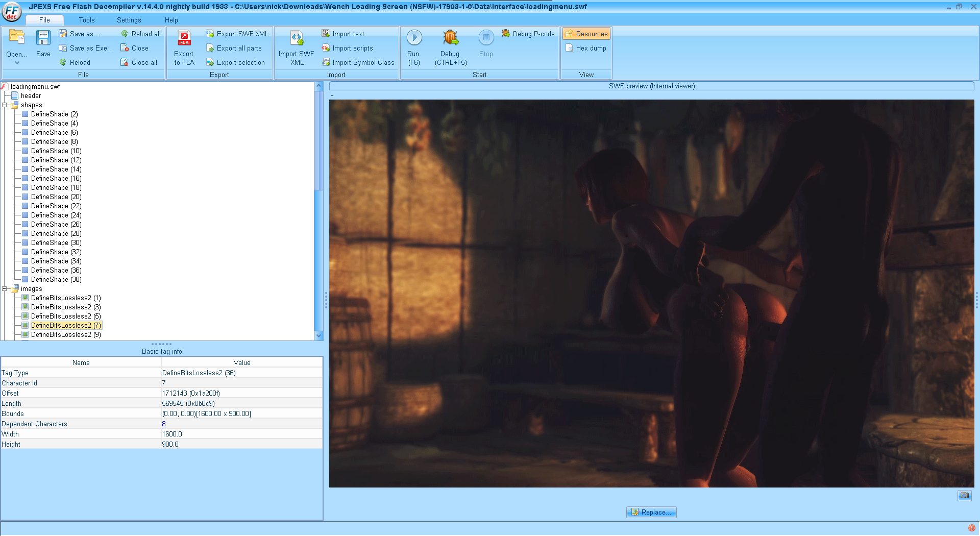Click Export selection
This screenshot has width=980, height=536.
(x=235, y=62)
